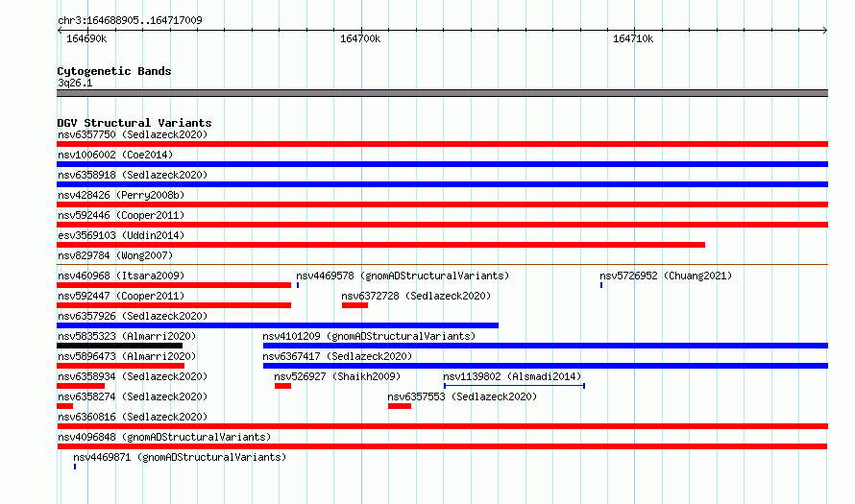
Task: Open nsv4469578 (gnomADStructuralVariants) label
Action: point(403,276)
